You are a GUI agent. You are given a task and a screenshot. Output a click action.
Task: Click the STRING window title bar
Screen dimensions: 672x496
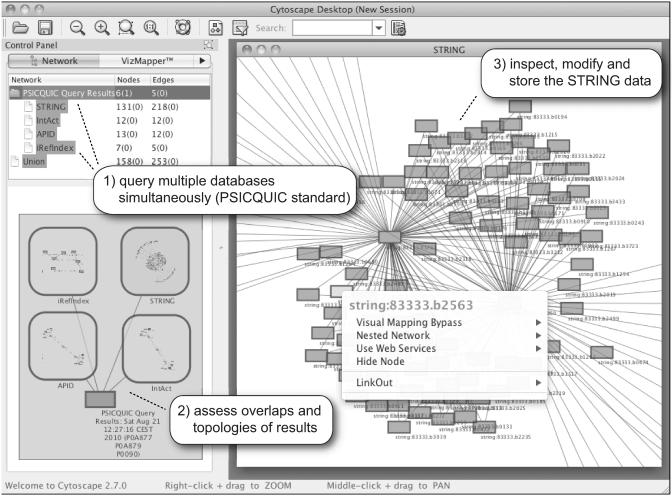click(449, 50)
